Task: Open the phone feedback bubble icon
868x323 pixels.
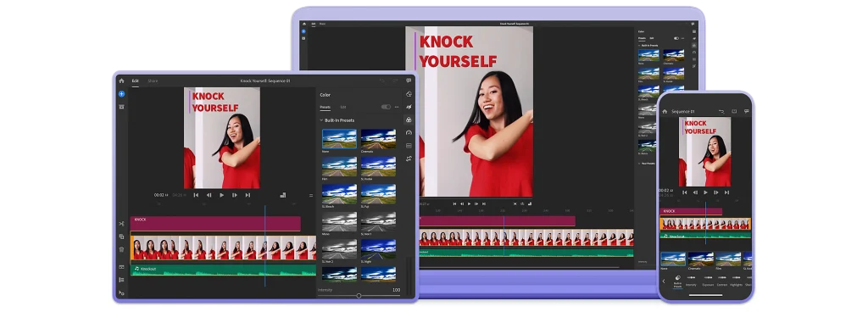Action: pos(746,111)
